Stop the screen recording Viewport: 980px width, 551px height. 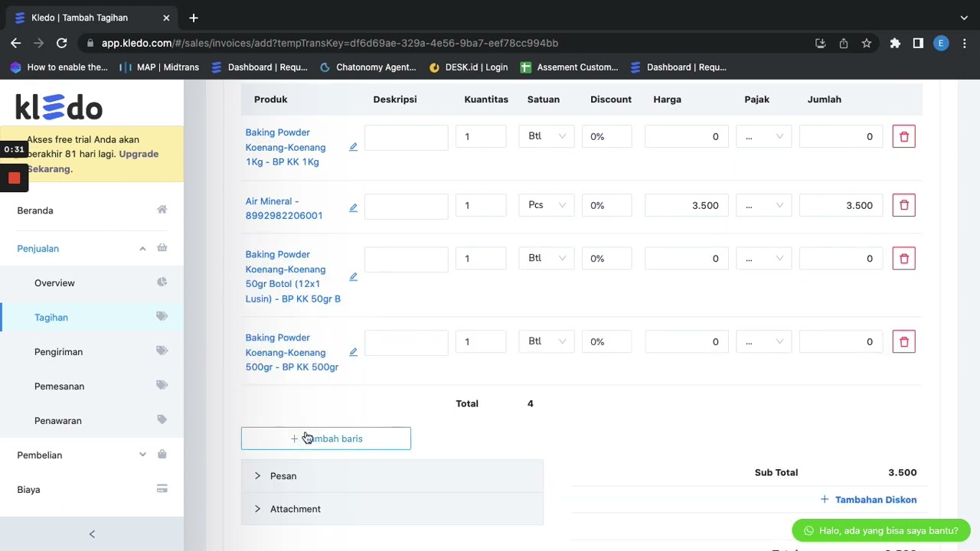[x=14, y=178]
